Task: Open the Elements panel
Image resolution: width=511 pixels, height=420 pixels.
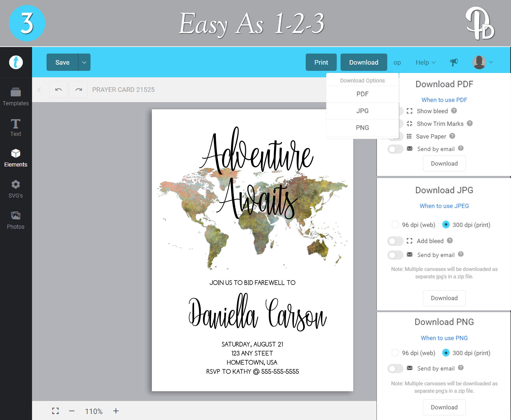Action: [16, 158]
